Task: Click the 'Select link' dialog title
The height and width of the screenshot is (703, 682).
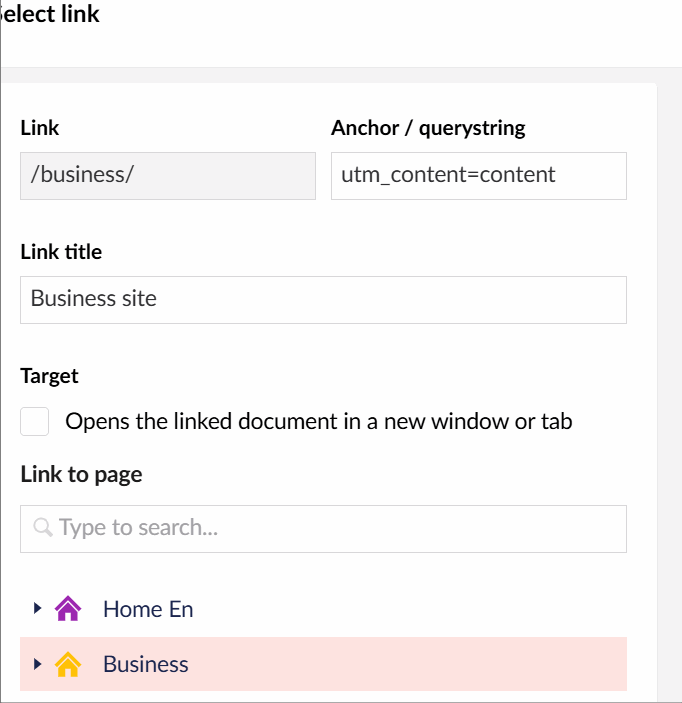Action: (x=52, y=15)
